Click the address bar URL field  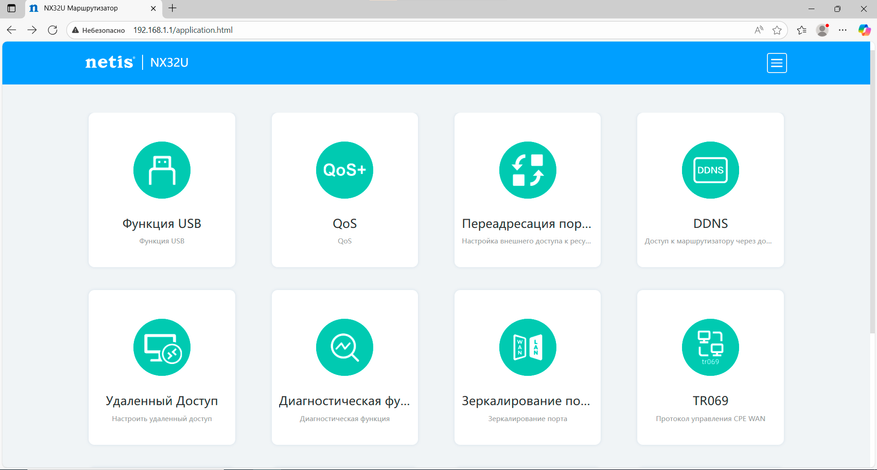point(427,30)
